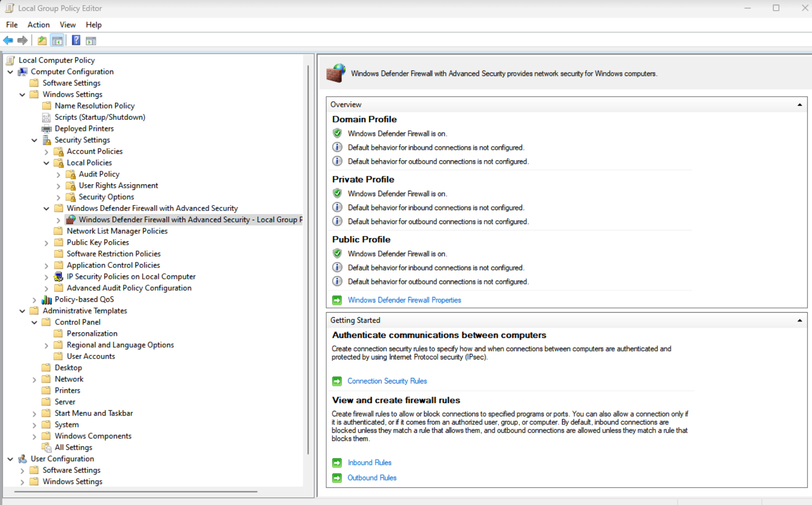Screen dimensions: 812x505
Task: Click the Back arrow toolbar icon
Action: click(x=8, y=41)
